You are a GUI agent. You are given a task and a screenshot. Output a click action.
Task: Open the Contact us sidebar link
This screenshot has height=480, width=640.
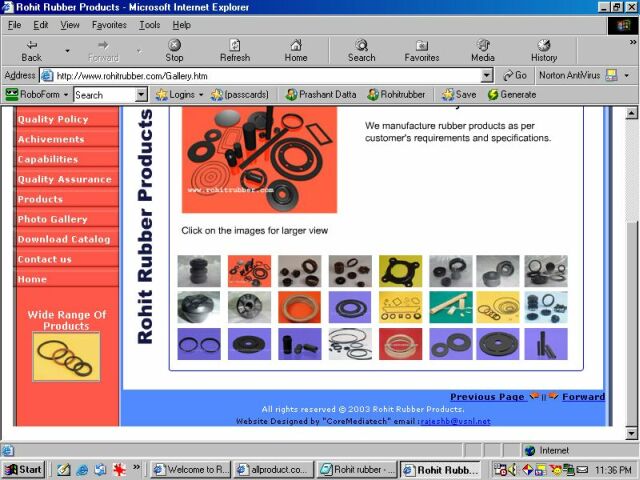(44, 259)
